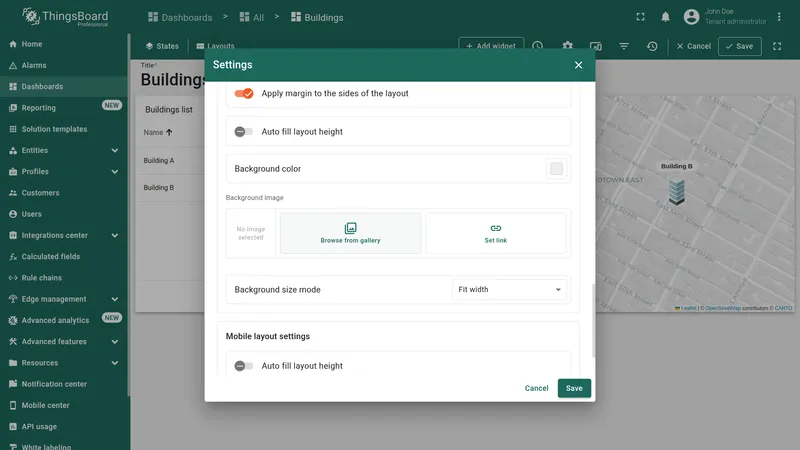800x450 pixels.
Task: Open Reporting in the sidebar
Action: [x=64, y=108]
